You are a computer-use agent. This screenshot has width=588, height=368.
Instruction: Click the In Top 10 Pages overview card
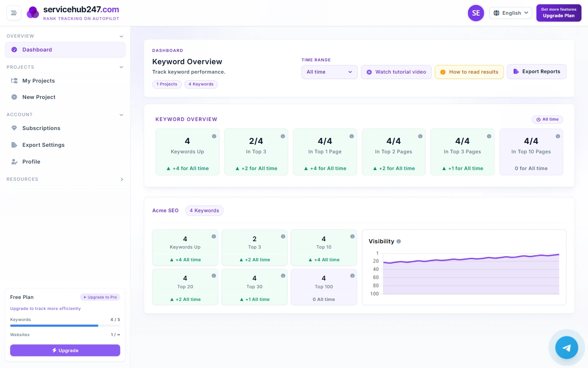[531, 152]
